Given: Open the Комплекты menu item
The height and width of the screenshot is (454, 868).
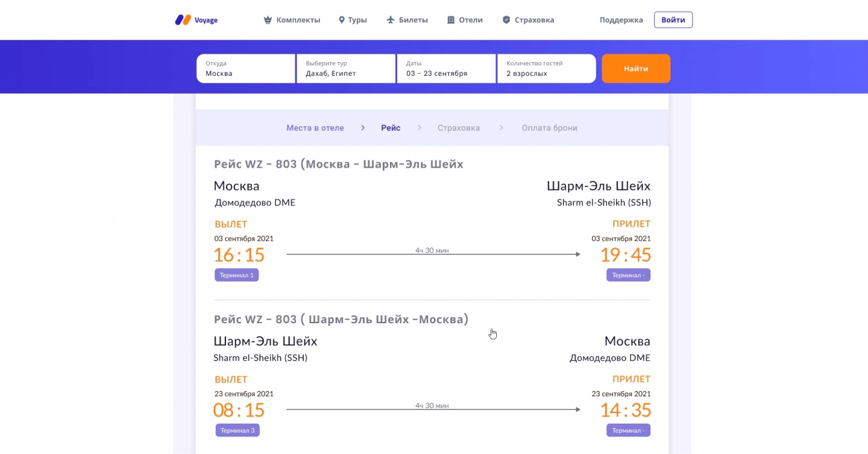Looking at the screenshot, I should pos(298,20).
